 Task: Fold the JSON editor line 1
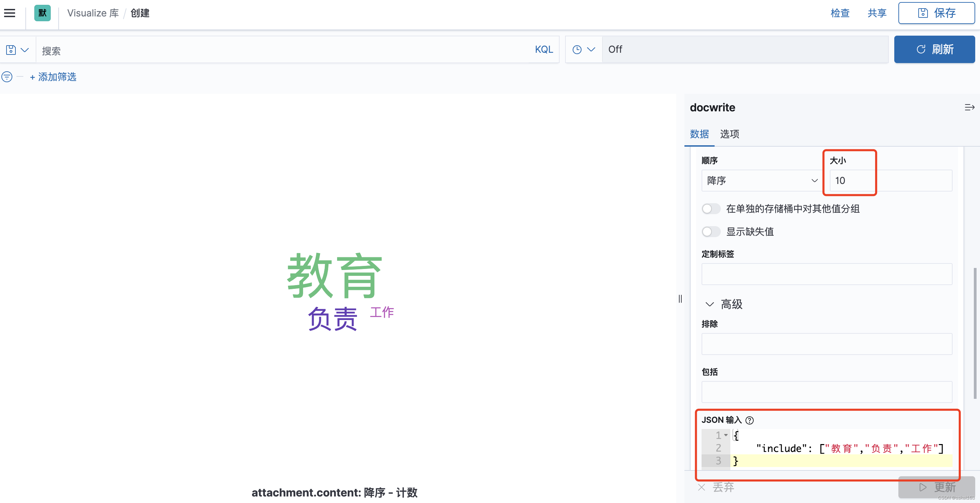[x=726, y=435]
